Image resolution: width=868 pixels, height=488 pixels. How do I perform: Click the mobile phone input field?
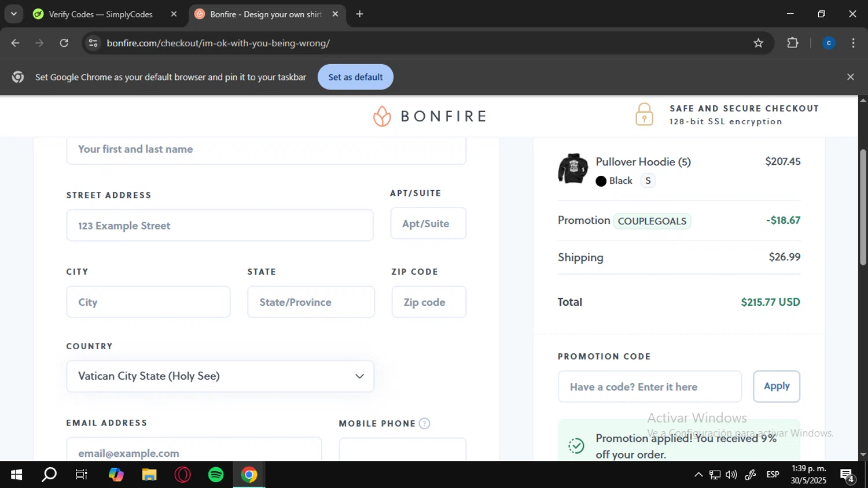(x=403, y=450)
